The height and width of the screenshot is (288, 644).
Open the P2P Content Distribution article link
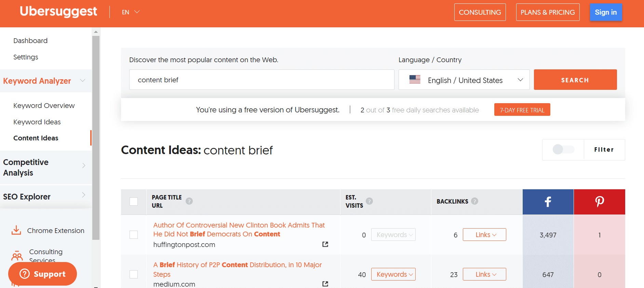[x=238, y=270]
